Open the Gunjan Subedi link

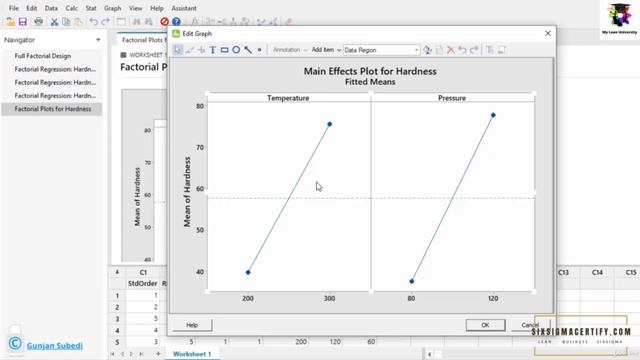[x=55, y=345]
